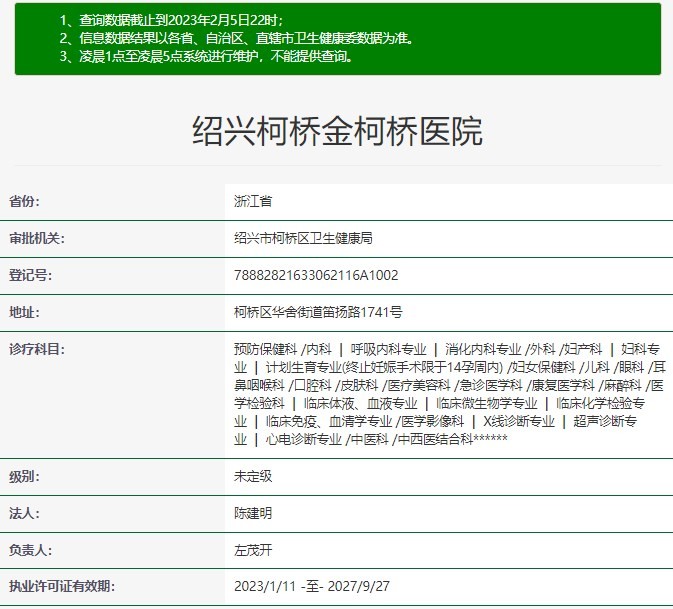The width and height of the screenshot is (673, 609).
Task: Click the 法人 label
Action: click(x=24, y=513)
